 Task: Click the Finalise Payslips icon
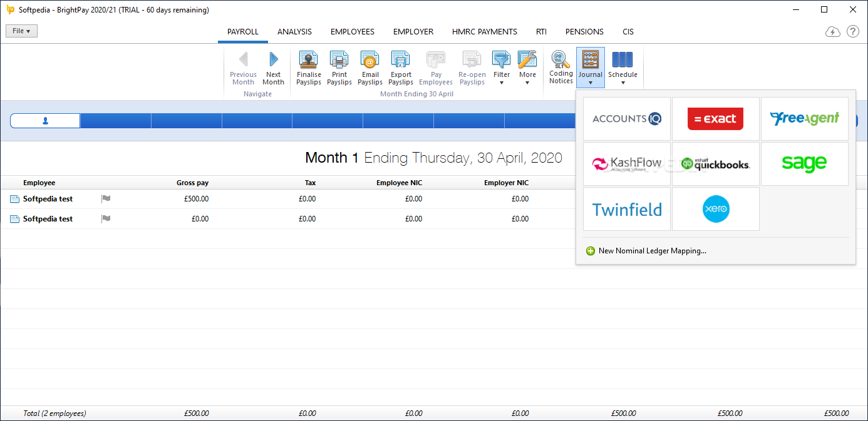coord(309,60)
